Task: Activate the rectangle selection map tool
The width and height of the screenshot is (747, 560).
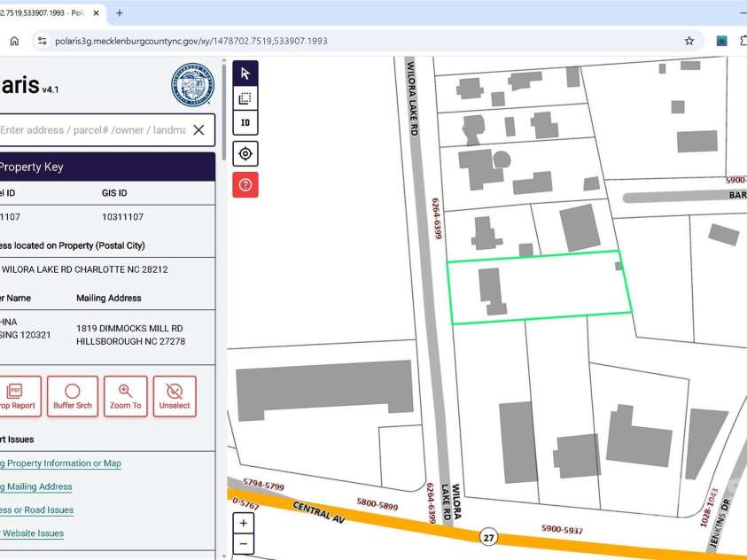Action: coord(245,98)
